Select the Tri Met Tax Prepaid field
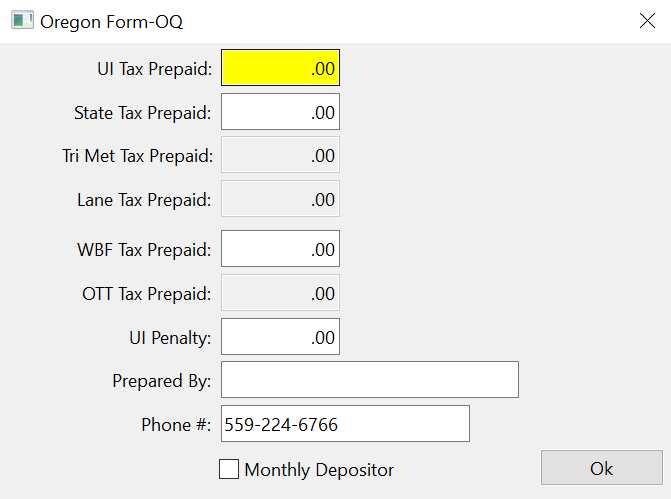Screen dimensions: 671x499 tap(280, 156)
